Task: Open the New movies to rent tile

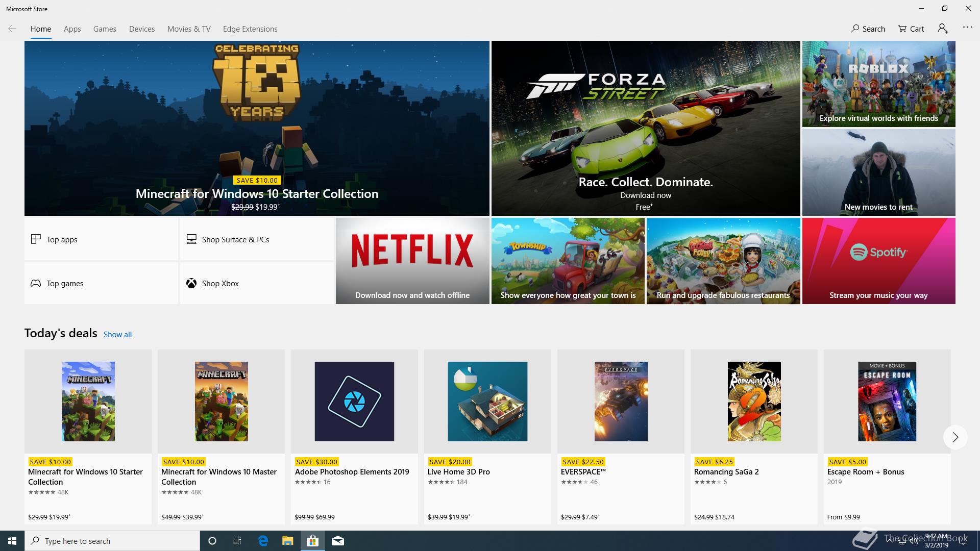Action: 878,172
